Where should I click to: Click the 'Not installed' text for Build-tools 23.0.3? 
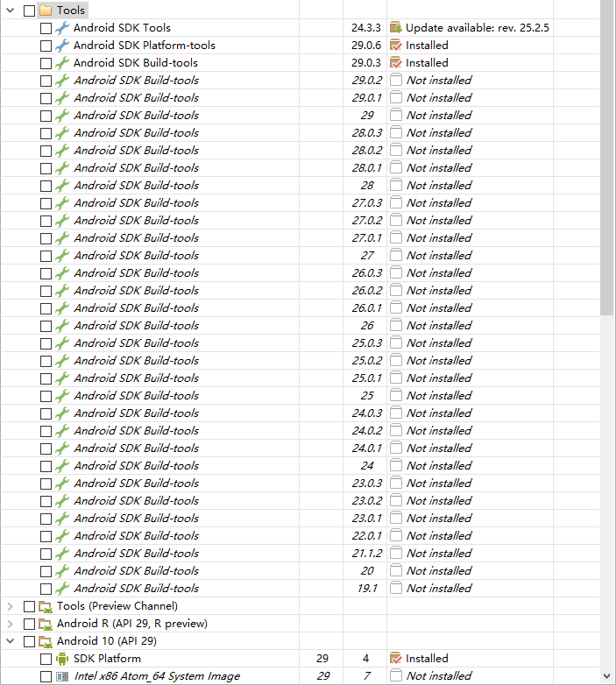coord(439,484)
